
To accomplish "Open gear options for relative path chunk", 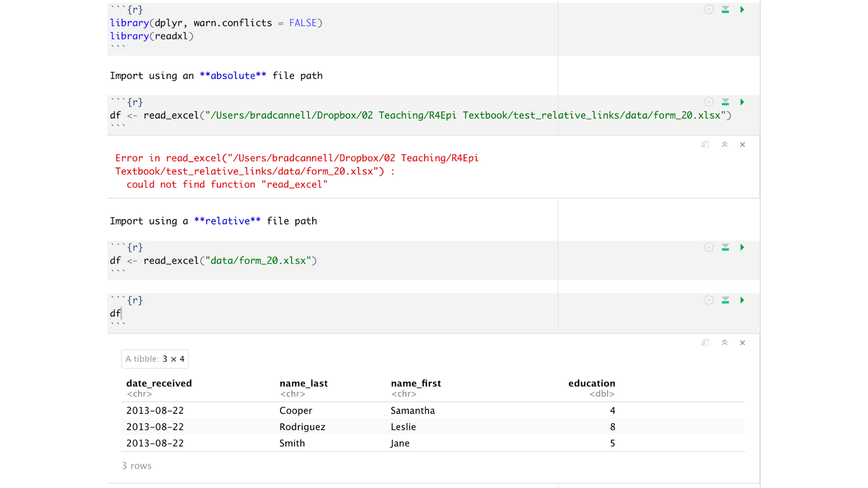I will [708, 247].
